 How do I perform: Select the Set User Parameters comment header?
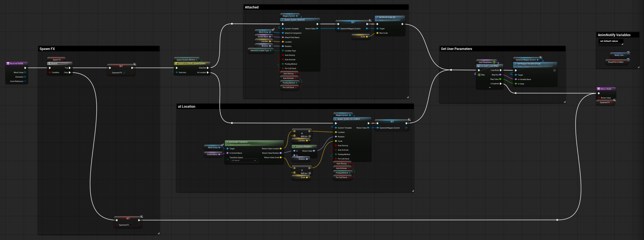(456, 49)
